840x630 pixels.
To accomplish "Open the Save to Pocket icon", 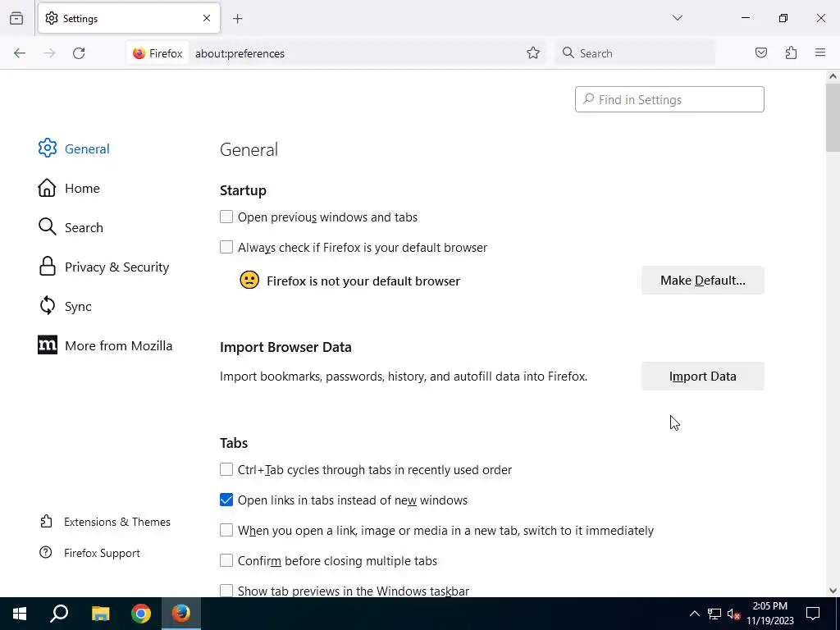I will coord(761,52).
